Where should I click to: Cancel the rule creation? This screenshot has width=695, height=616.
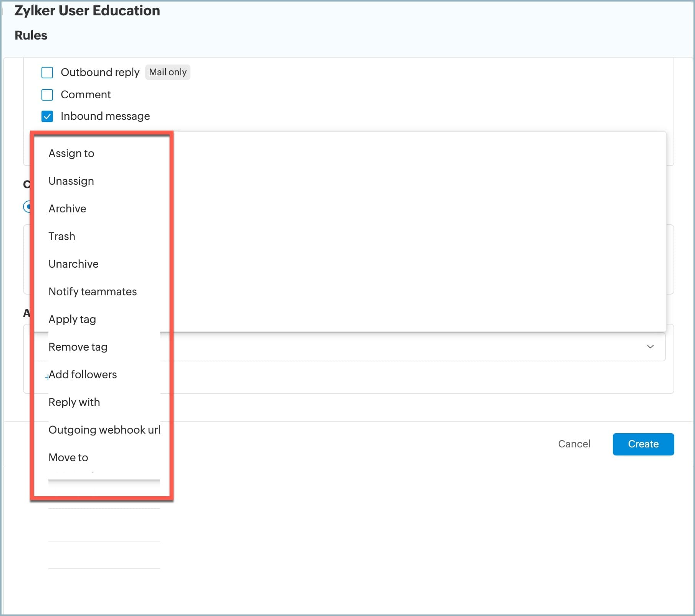tap(574, 444)
